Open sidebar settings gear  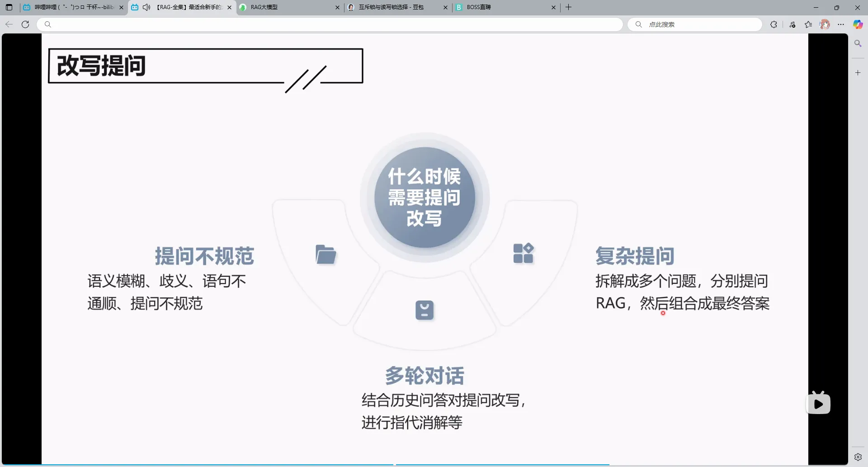pos(858,457)
